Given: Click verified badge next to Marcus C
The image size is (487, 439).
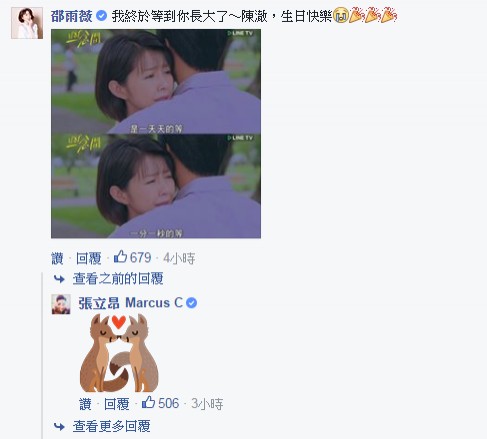Looking at the screenshot, I should point(191,303).
